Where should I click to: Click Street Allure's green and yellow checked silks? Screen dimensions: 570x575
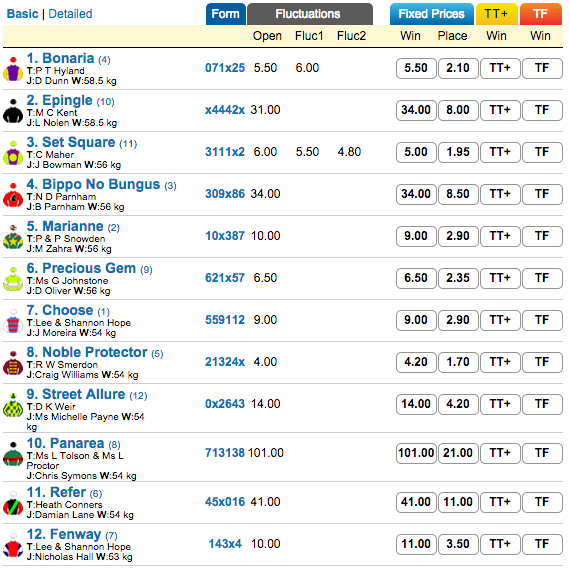tap(13, 405)
